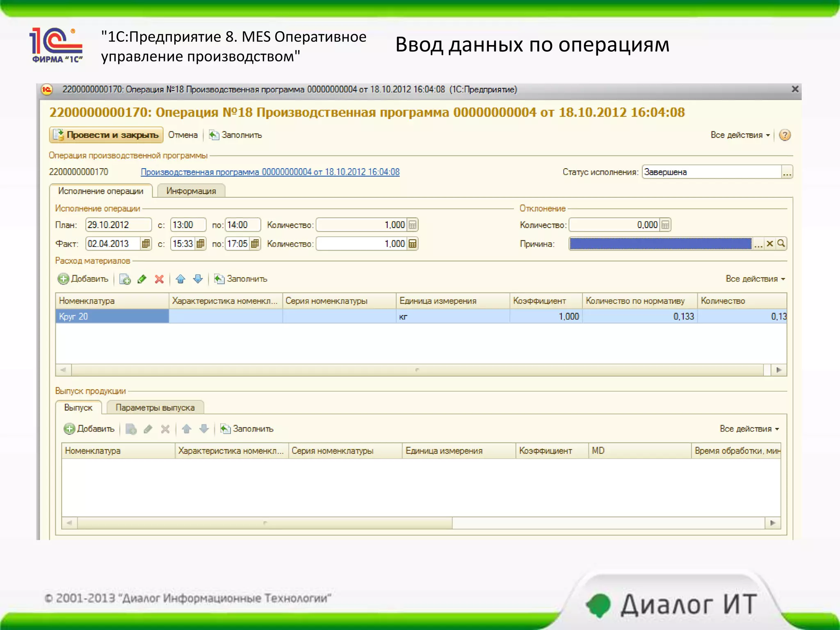Viewport: 840px width, 630px height.
Task: Click the Отмена button
Action: click(x=183, y=135)
